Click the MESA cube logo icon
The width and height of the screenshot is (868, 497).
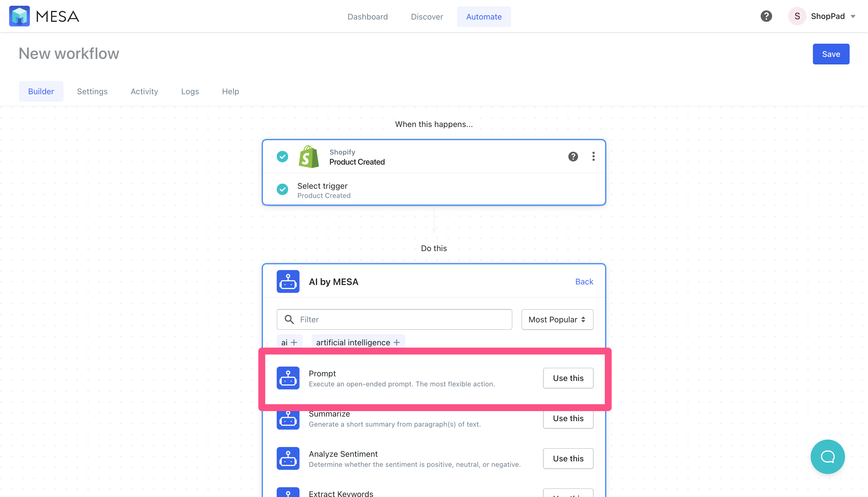(x=20, y=16)
